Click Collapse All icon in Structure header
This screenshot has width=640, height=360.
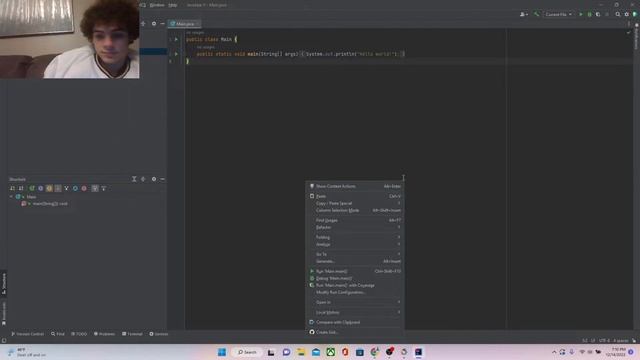143,179
